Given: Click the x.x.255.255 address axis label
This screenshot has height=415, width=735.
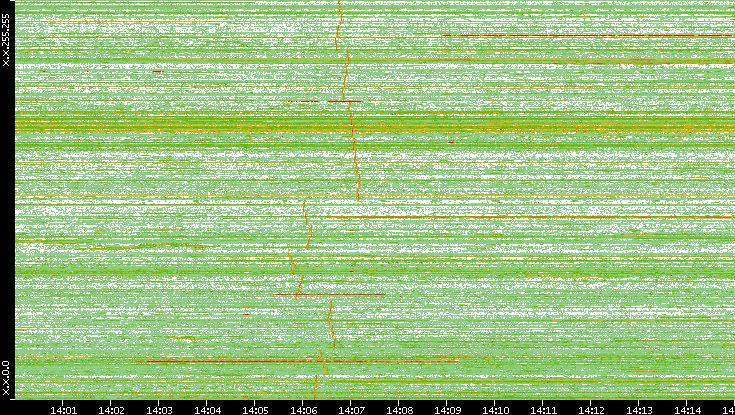Looking at the screenshot, I should [6, 40].
